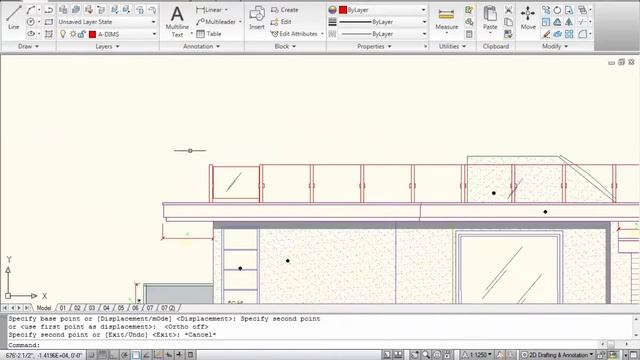Image resolution: width=640 pixels, height=360 pixels.
Task: Click the red ByLayer object color swatch
Action: click(x=343, y=10)
